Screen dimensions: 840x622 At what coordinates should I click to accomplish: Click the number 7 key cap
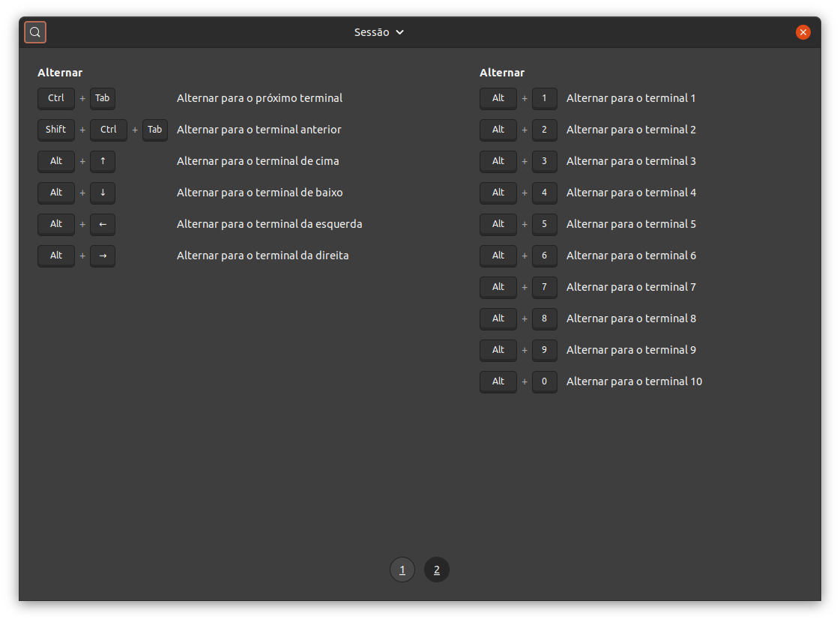[544, 287]
